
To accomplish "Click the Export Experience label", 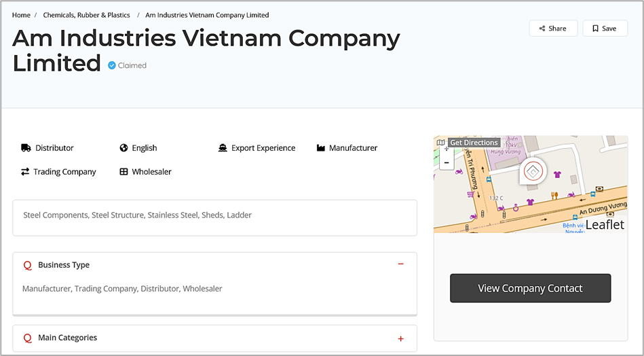I will click(263, 148).
